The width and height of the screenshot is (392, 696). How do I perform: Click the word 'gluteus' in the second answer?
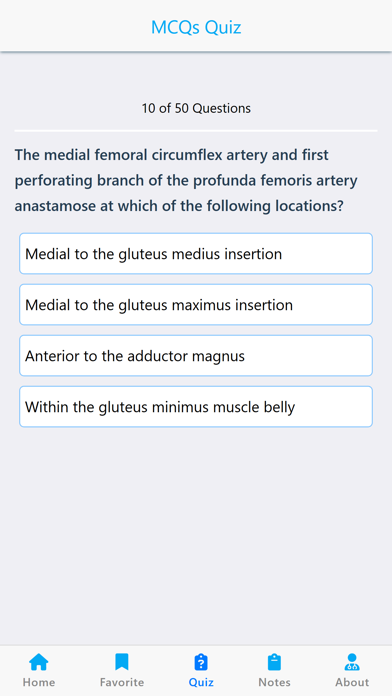pyautogui.click(x=143, y=305)
